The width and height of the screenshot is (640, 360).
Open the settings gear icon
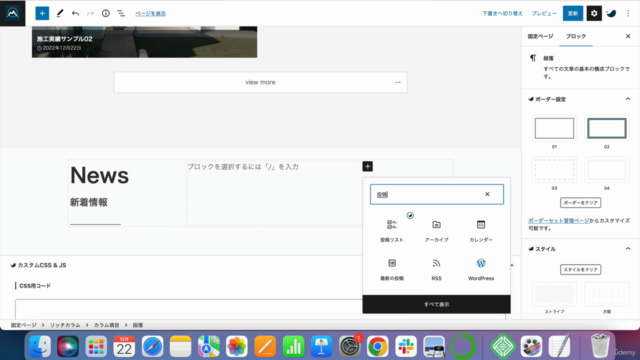tap(594, 13)
